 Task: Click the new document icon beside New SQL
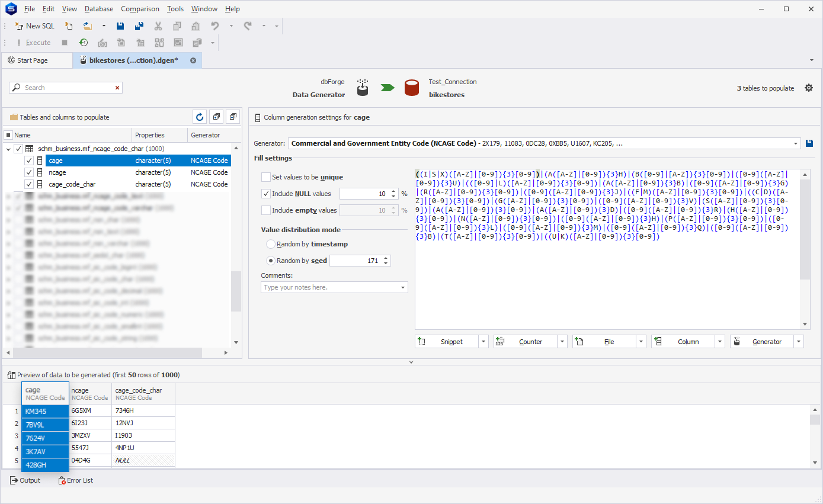tap(69, 26)
